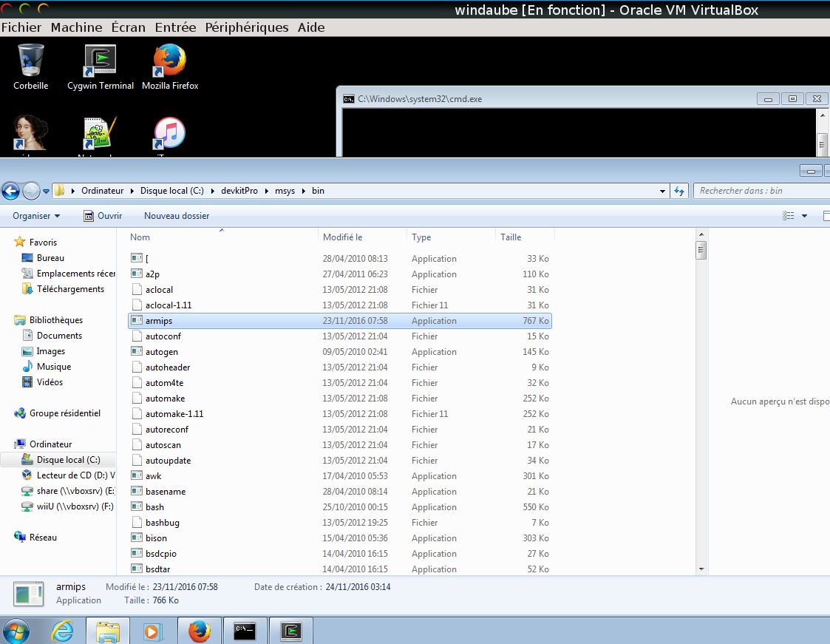830x644 pixels.
Task: Open the Fichier menu in VirtualBox
Action: (21, 27)
